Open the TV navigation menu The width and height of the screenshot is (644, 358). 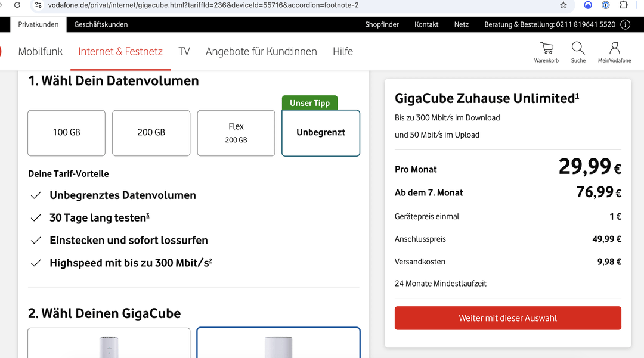pos(184,52)
